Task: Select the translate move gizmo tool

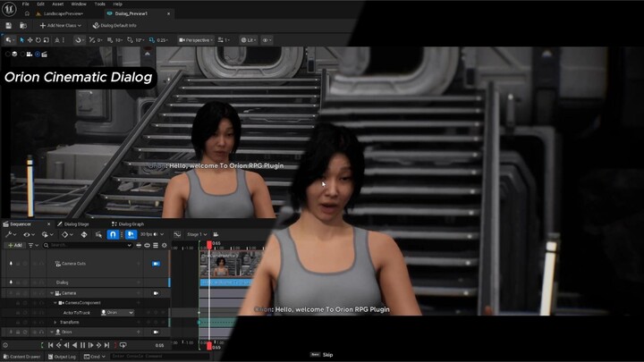Action: click(30, 40)
